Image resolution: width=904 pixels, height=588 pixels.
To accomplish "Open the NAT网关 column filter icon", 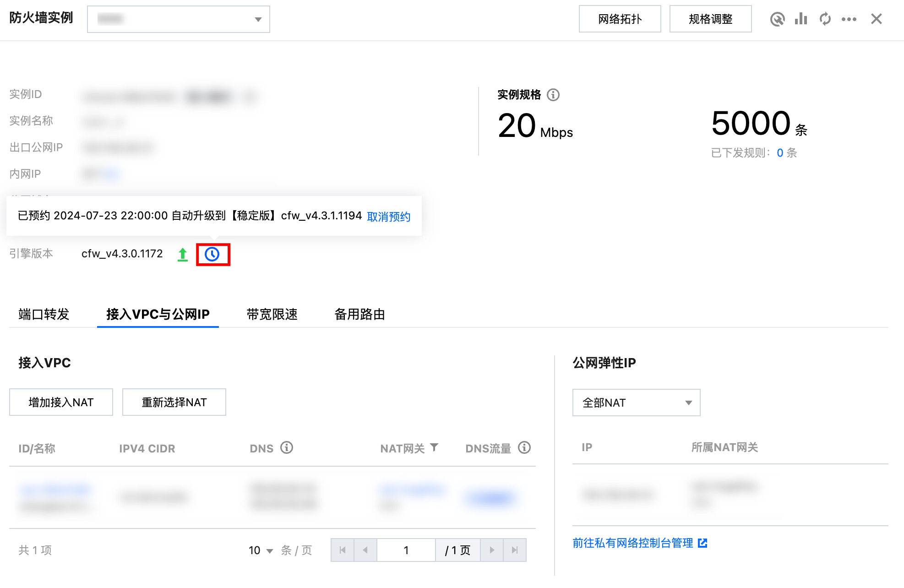I will 435,447.
